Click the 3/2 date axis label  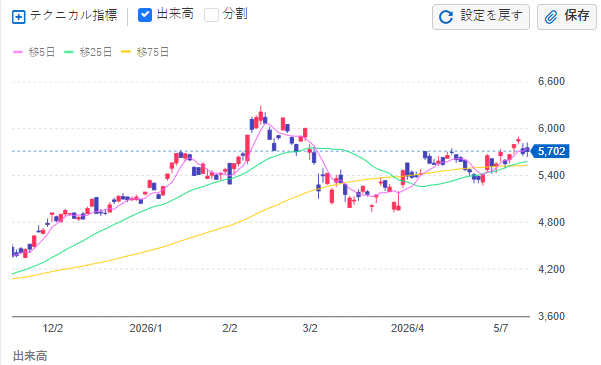310,328
